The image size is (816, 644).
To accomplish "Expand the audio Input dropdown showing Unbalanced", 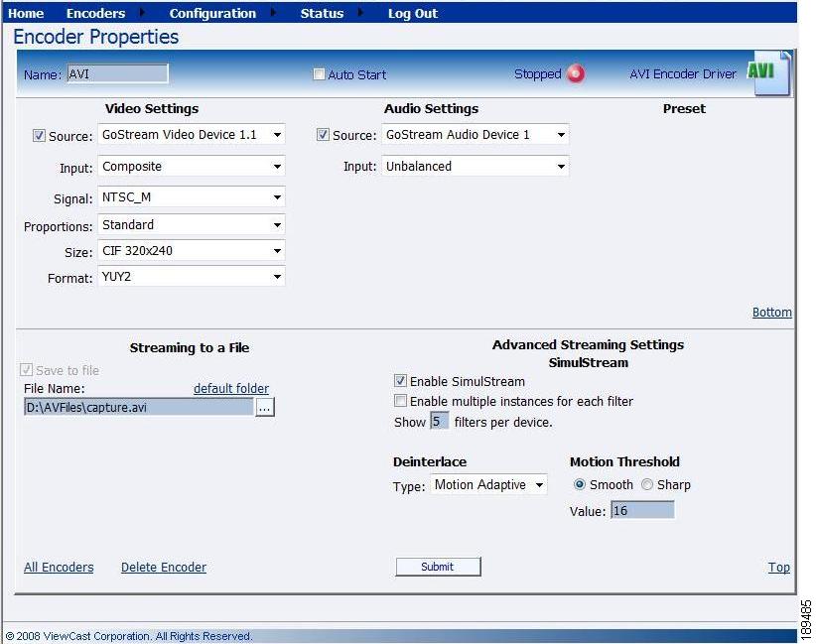I will pos(476,167).
